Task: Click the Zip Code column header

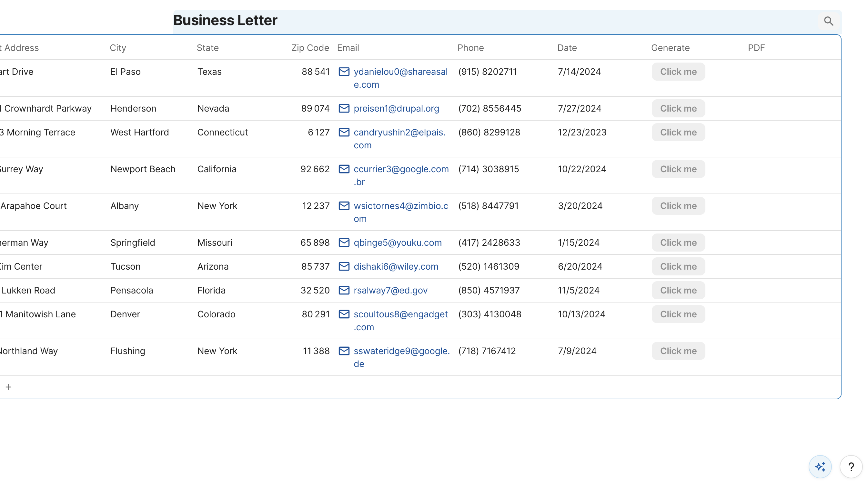Action: 310,48
